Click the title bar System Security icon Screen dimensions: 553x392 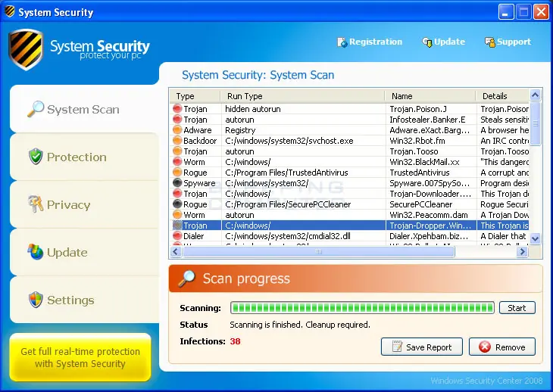pyautogui.click(x=10, y=11)
